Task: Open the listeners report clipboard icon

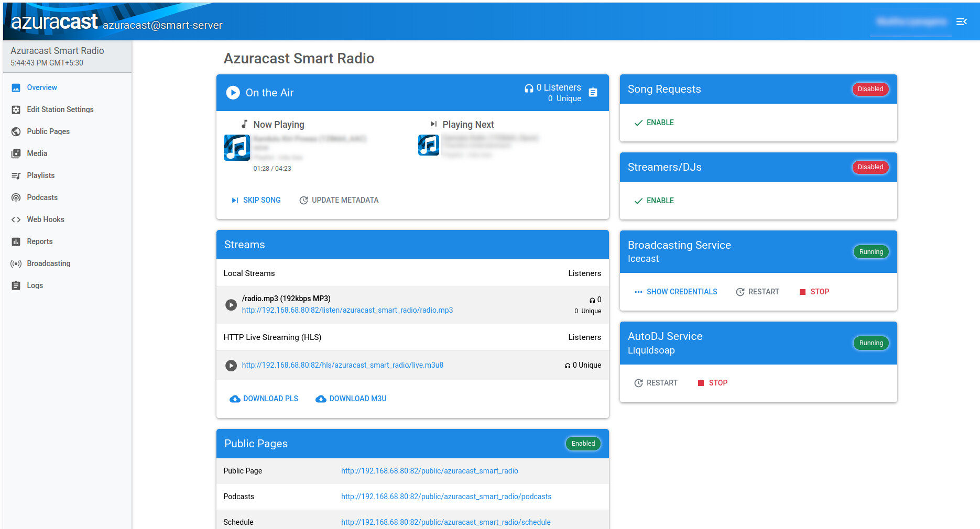Action: [593, 93]
